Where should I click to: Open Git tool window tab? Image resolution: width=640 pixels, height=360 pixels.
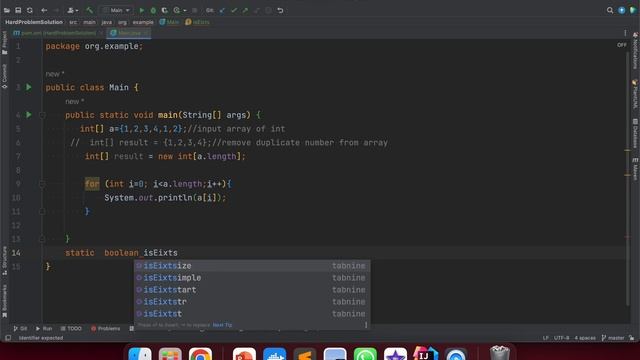(20, 329)
